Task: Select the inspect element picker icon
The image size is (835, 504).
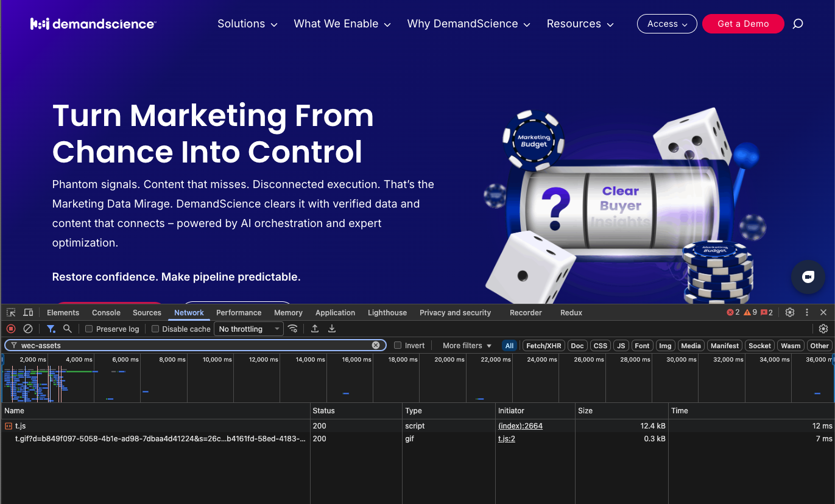Action: 11,312
